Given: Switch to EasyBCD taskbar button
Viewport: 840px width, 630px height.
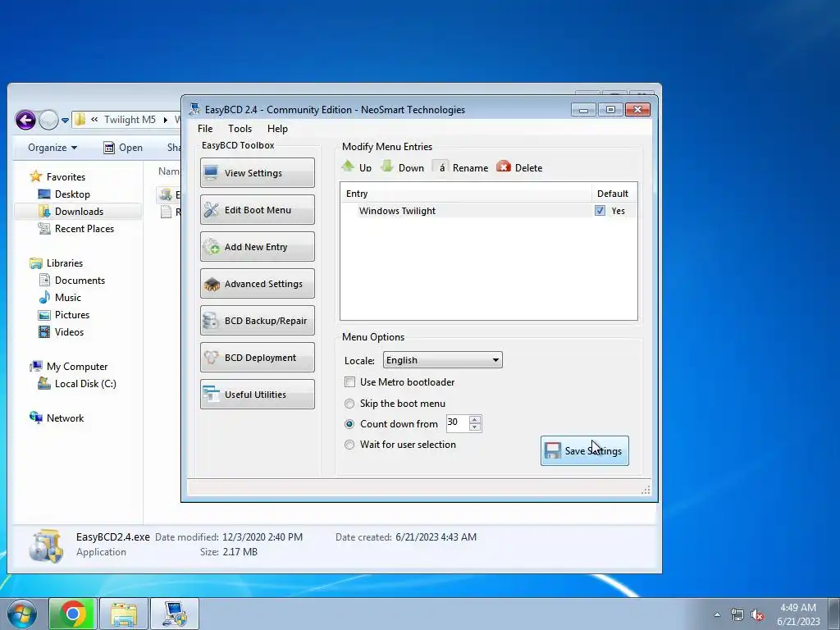Looking at the screenshot, I should coord(175,614).
